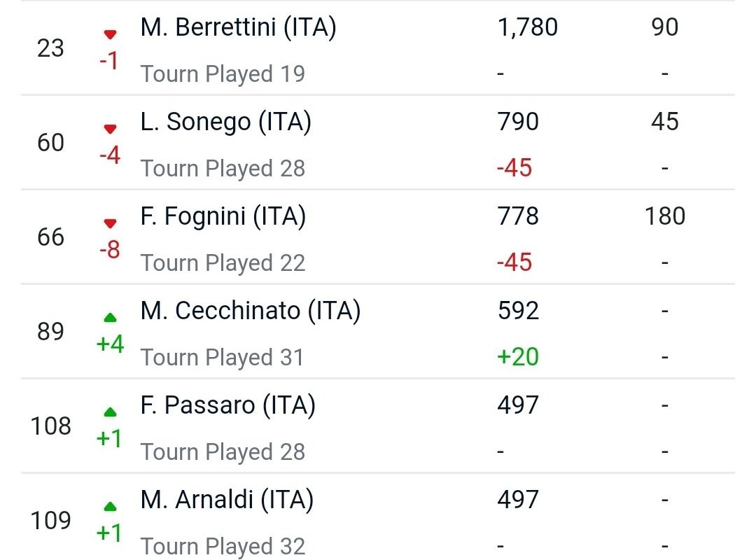Click the green up arrow next to Passaro
This screenshot has height=560, width=756.
coord(110,412)
